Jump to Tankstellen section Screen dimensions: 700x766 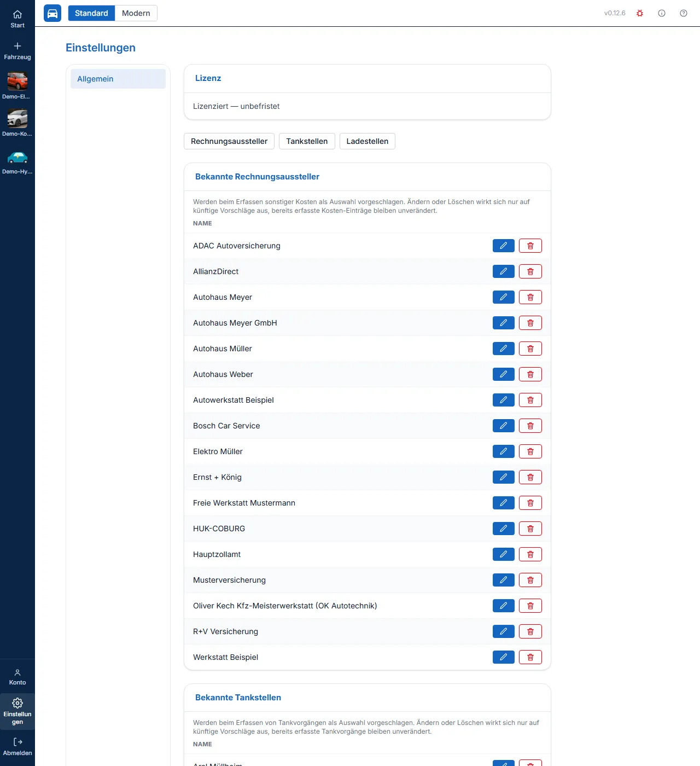pos(307,141)
